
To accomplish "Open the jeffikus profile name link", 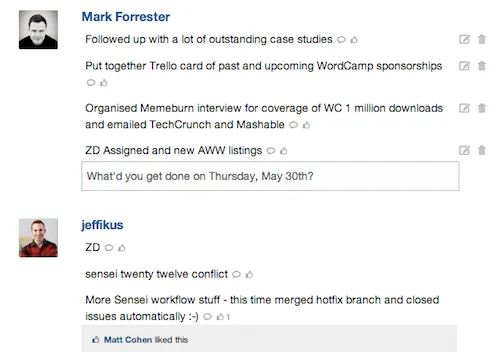I will click(x=102, y=225).
